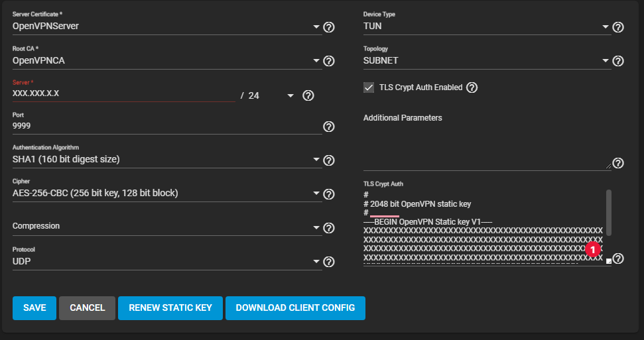This screenshot has height=340, width=644.
Task: Click into the Port input field
Action: [x=166, y=126]
